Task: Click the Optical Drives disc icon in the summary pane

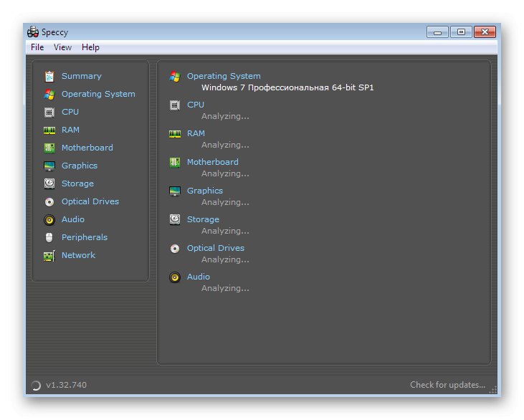Action: coord(175,249)
